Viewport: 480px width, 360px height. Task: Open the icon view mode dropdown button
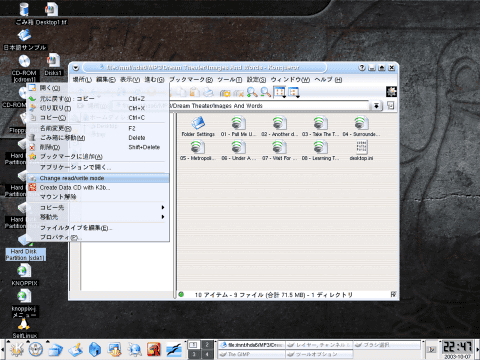(x=280, y=92)
